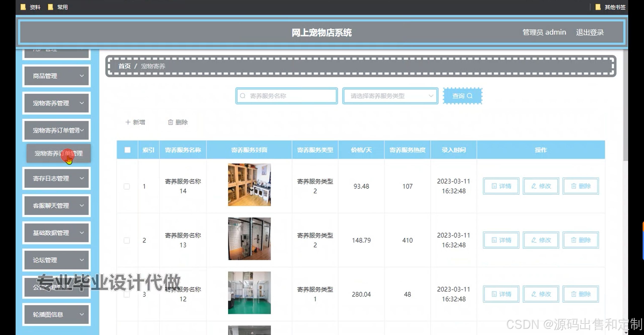Expand the 商品管理 sidebar menu

coord(57,76)
